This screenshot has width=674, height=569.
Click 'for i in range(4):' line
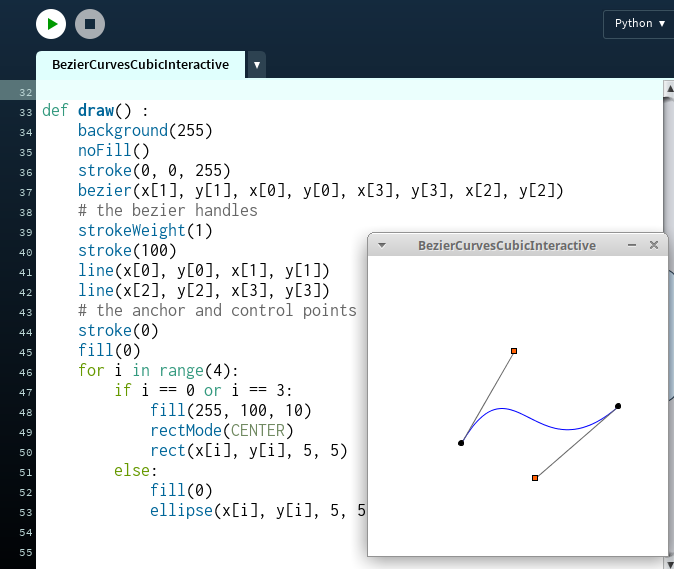click(x=158, y=370)
